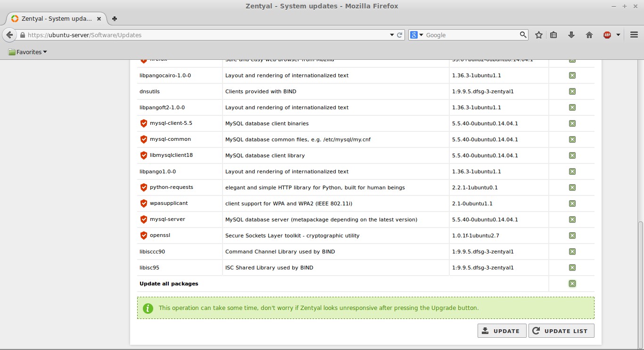This screenshot has width=644, height=350.
Task: Click the search magnifier in Google box
Action: point(523,35)
